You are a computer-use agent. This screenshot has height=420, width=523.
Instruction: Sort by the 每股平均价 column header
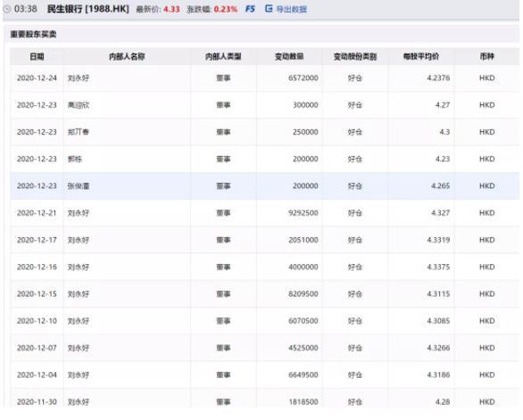421,56
